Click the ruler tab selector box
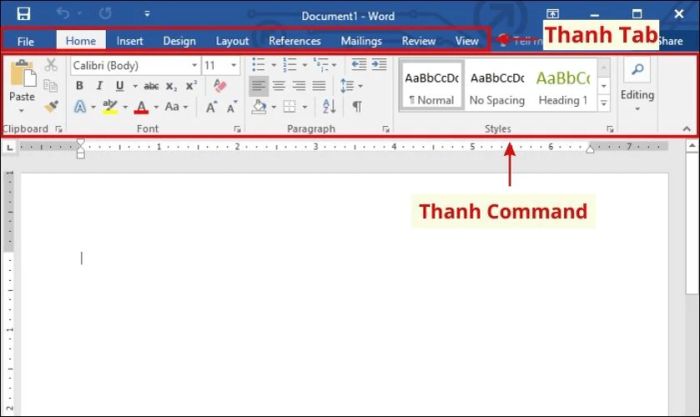Screen dimensions: 700x417 (9, 147)
